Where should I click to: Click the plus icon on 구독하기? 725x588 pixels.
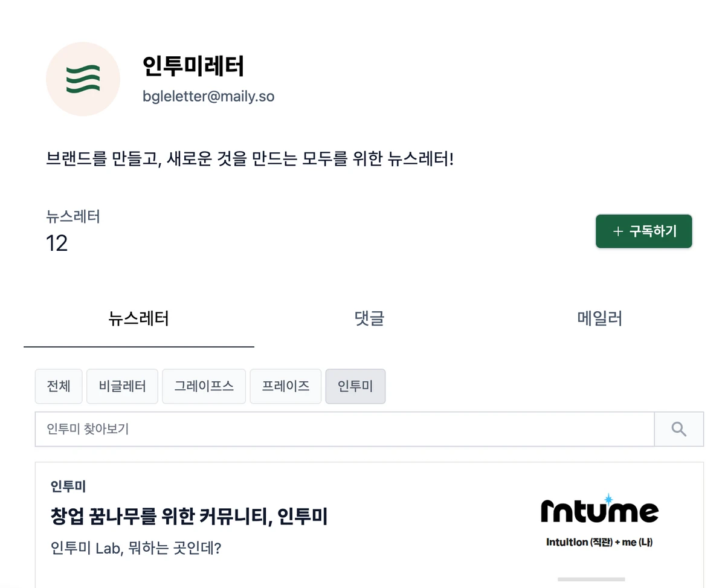click(617, 231)
